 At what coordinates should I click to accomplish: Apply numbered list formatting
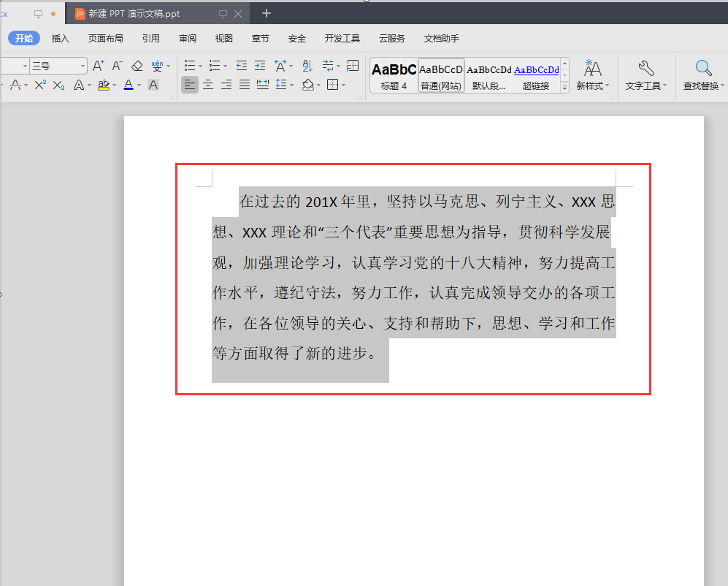pyautogui.click(x=215, y=66)
